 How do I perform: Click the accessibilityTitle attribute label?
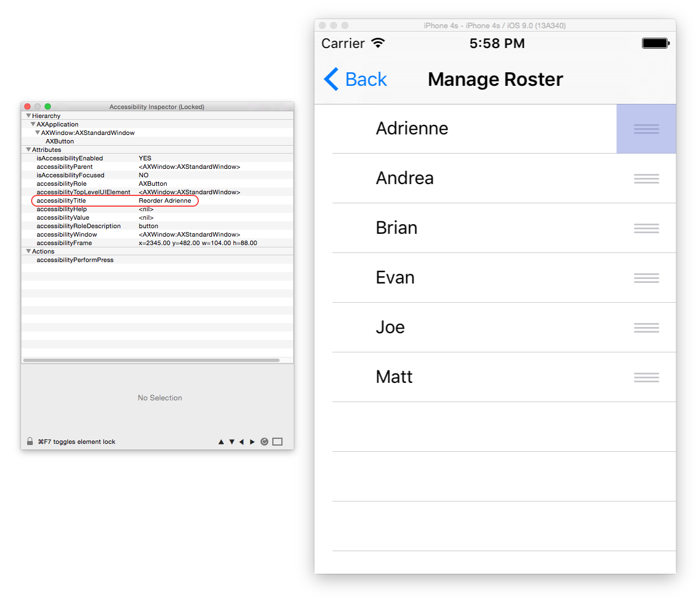click(61, 200)
